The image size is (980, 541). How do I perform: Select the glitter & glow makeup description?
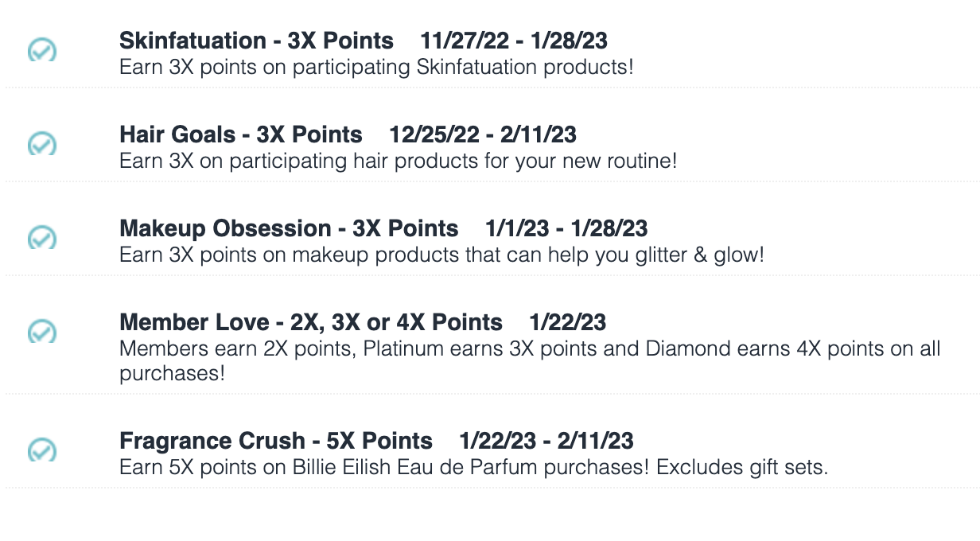click(x=441, y=255)
